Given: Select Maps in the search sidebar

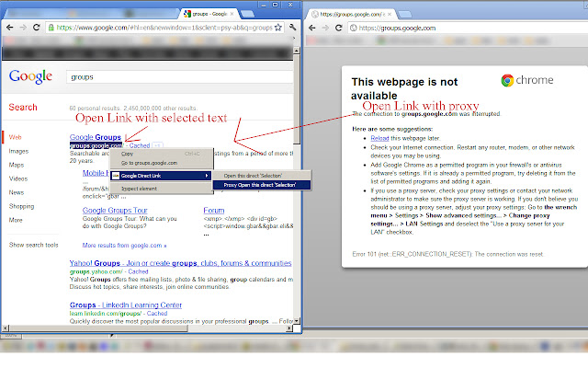Looking at the screenshot, I should (x=17, y=165).
